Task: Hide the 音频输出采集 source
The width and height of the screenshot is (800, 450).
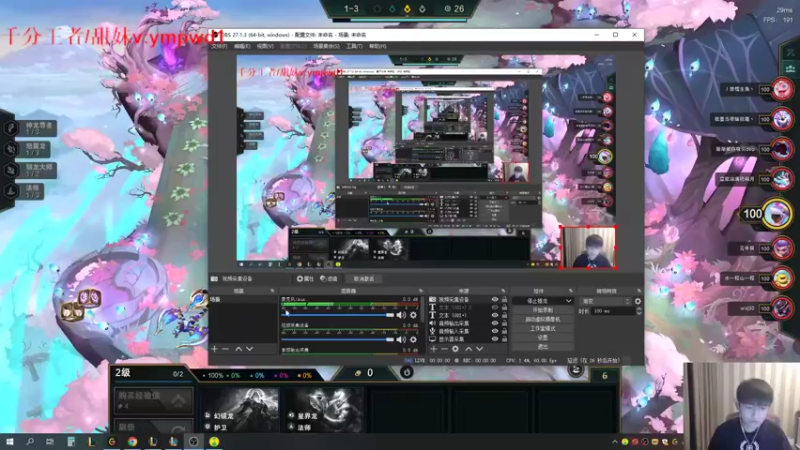Action: (x=494, y=323)
